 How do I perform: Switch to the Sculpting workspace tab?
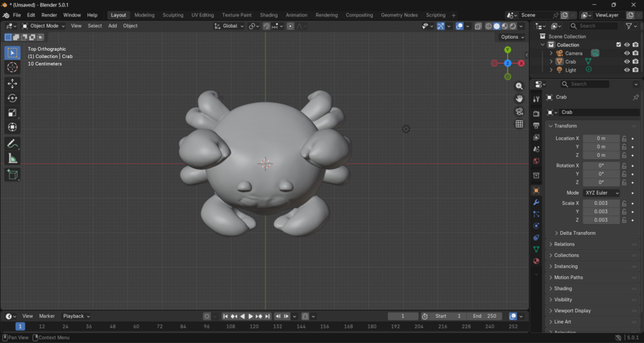[x=172, y=15]
